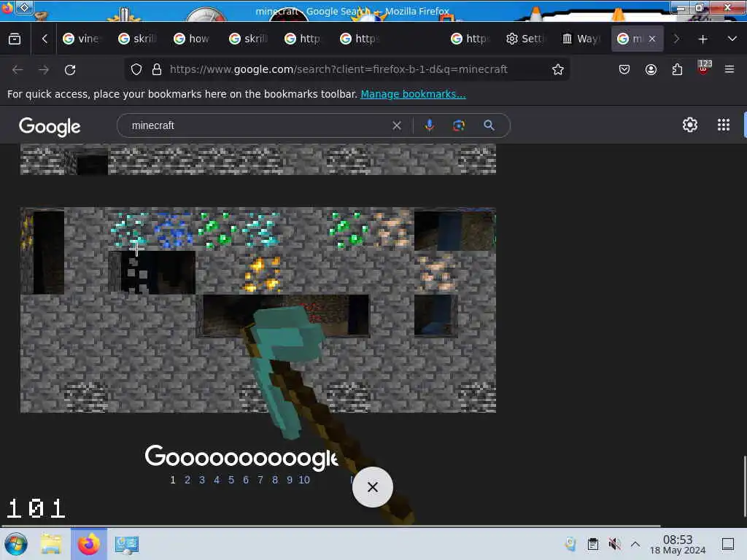
Task: Start voice search with microphone icon
Action: [x=429, y=125]
